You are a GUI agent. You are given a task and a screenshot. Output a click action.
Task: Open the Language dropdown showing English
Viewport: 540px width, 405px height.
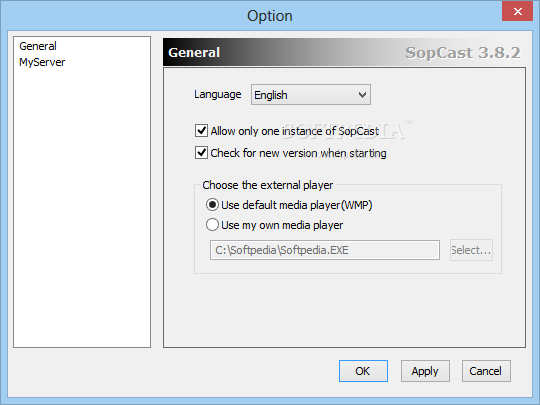click(311, 95)
